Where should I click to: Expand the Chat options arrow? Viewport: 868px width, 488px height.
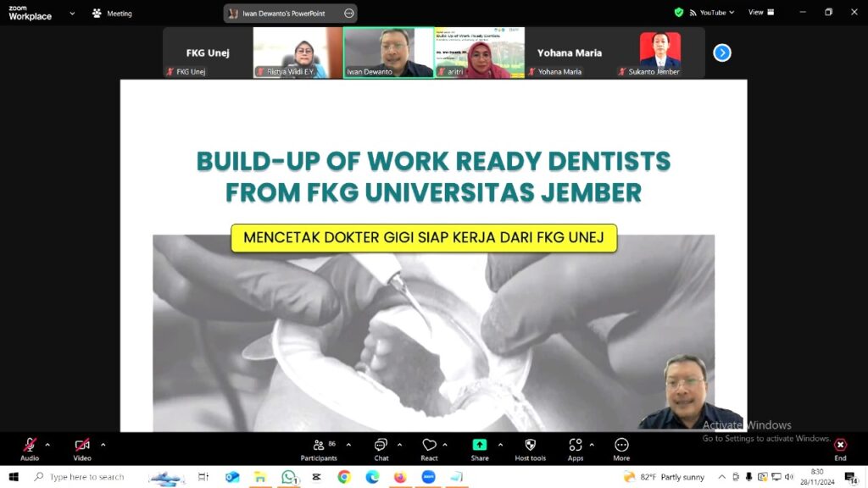point(400,445)
